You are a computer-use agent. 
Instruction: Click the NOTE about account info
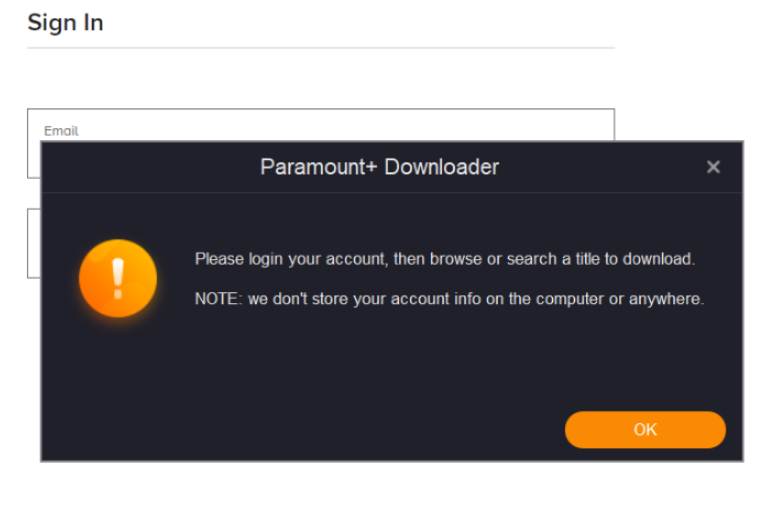(x=449, y=299)
